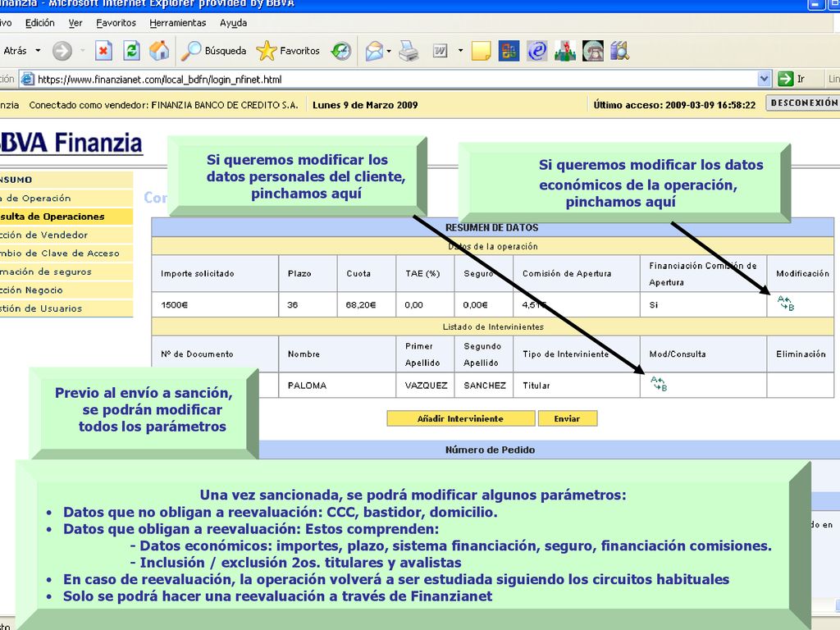Viewport: 840px width, 630px height.
Task: Click the Último acceso timestamp text
Action: click(674, 105)
